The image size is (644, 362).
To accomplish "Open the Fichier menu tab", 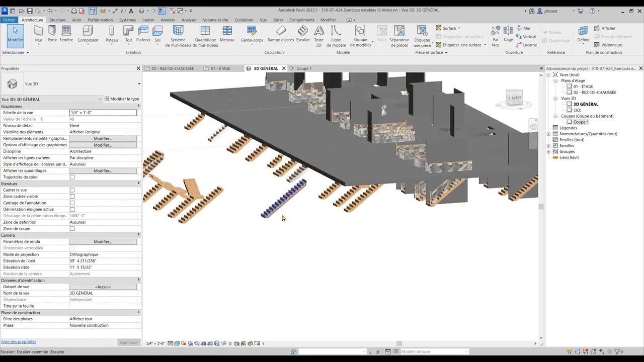I will [x=9, y=20].
